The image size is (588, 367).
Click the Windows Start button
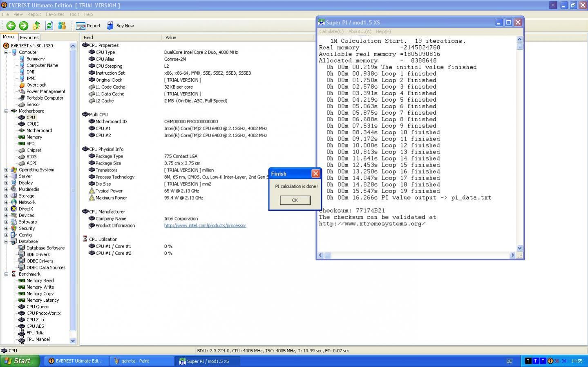click(x=20, y=361)
